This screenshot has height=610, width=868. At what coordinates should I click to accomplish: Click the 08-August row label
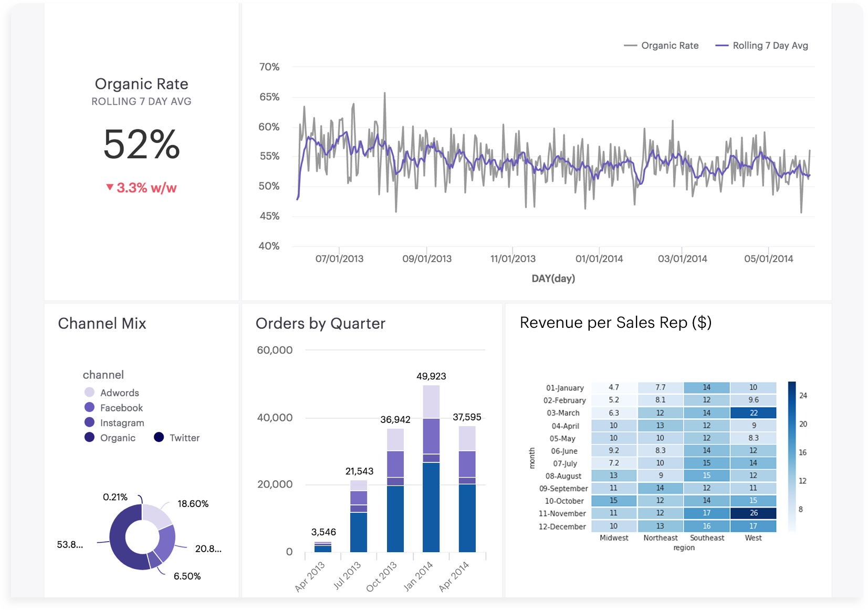[x=563, y=476]
